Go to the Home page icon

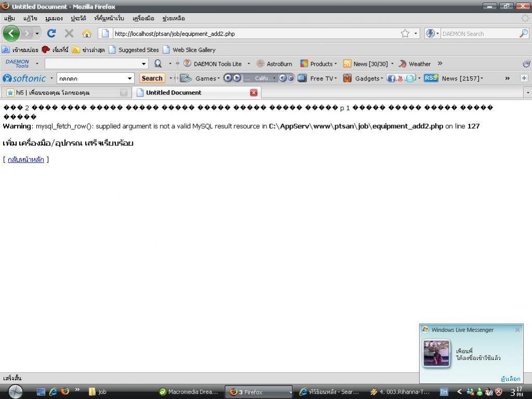point(87,33)
